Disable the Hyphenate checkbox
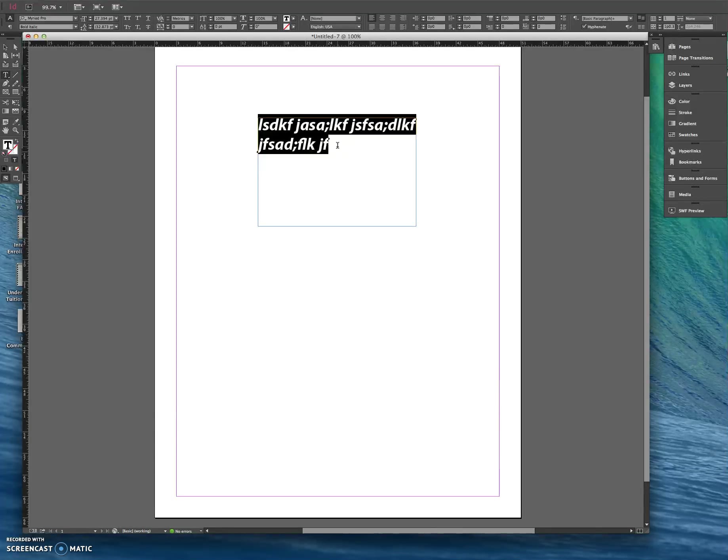The width and height of the screenshot is (728, 560). point(584,27)
